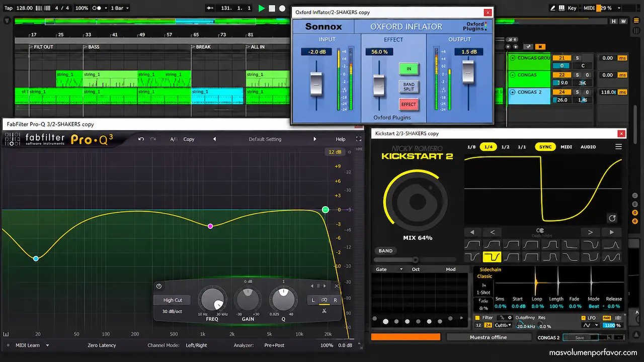Screen dimensions: 644x362
Task: Remove the selected Pro-Q band with the X
Action: point(337,286)
